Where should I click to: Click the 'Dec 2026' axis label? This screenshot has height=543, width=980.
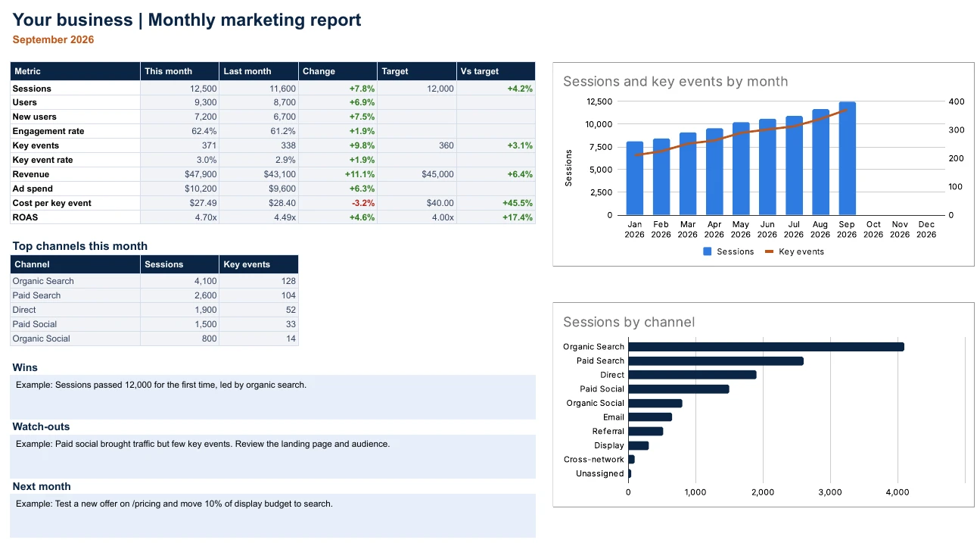pos(926,229)
